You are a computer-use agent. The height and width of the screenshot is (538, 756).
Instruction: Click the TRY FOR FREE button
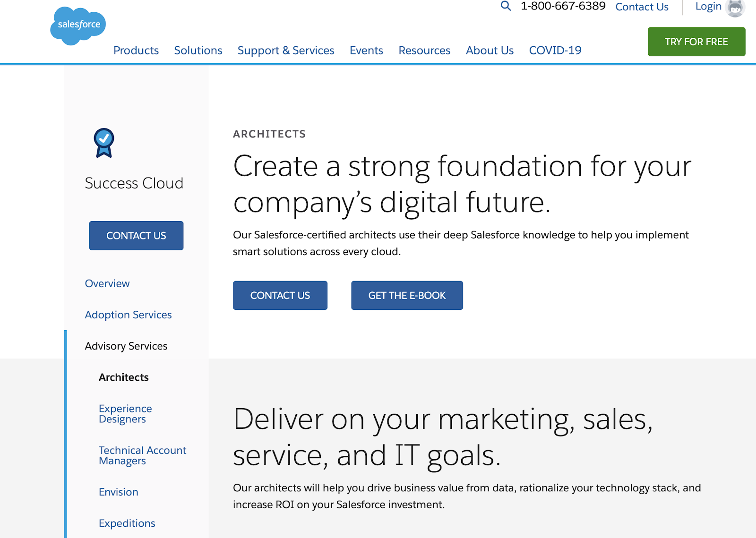tap(696, 42)
